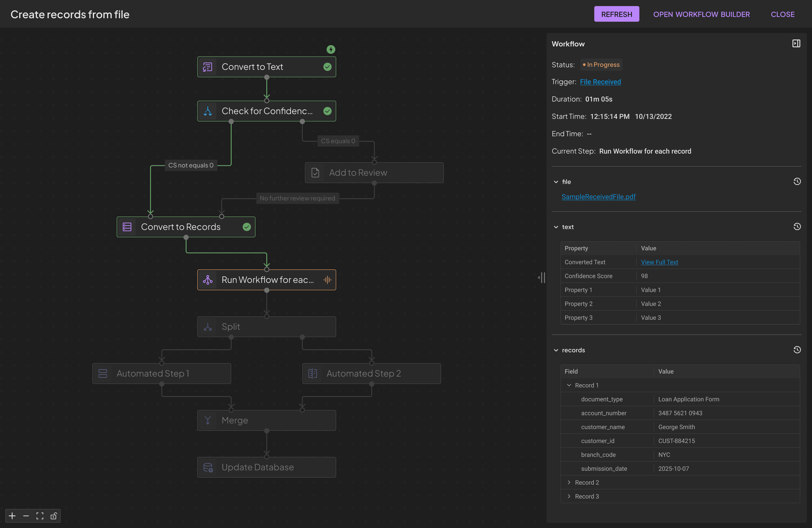Toggle the canvas lock icon
812x528 pixels.
[54, 516]
